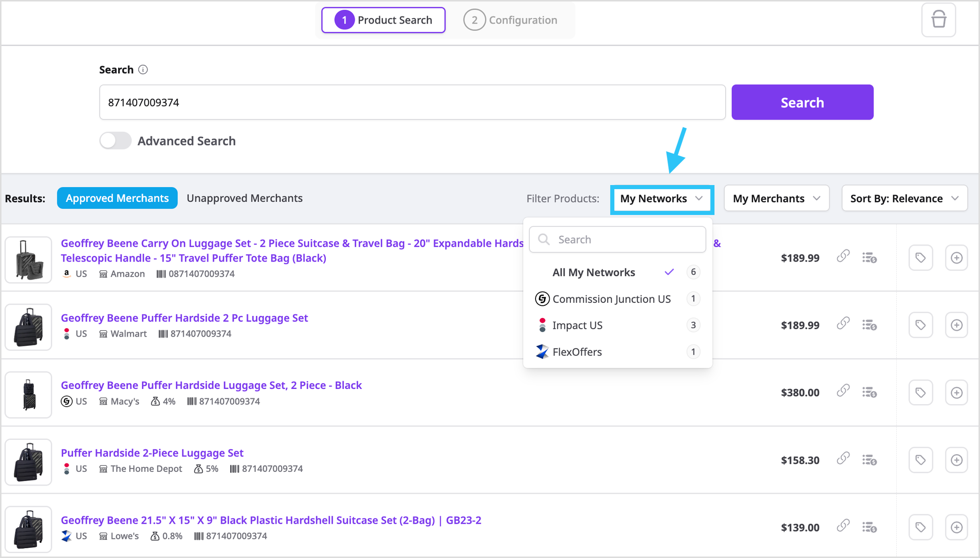Click the networks filter search field
The width and height of the screenshot is (980, 558).
pyautogui.click(x=617, y=240)
